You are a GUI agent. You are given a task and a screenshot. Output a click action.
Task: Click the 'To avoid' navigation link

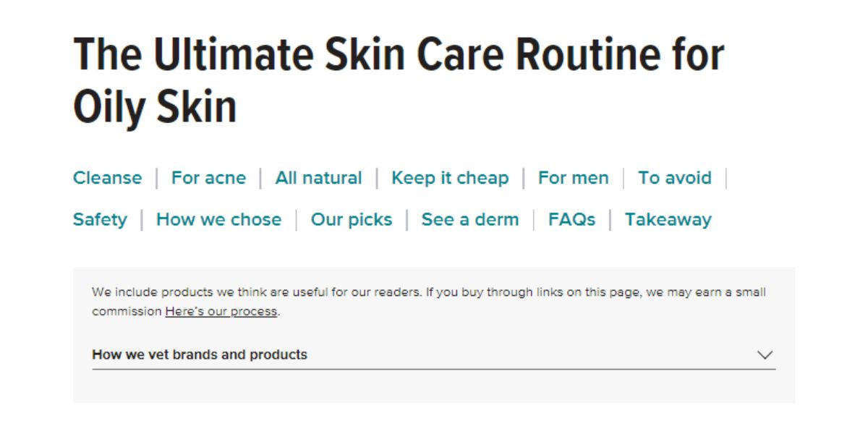click(x=674, y=178)
